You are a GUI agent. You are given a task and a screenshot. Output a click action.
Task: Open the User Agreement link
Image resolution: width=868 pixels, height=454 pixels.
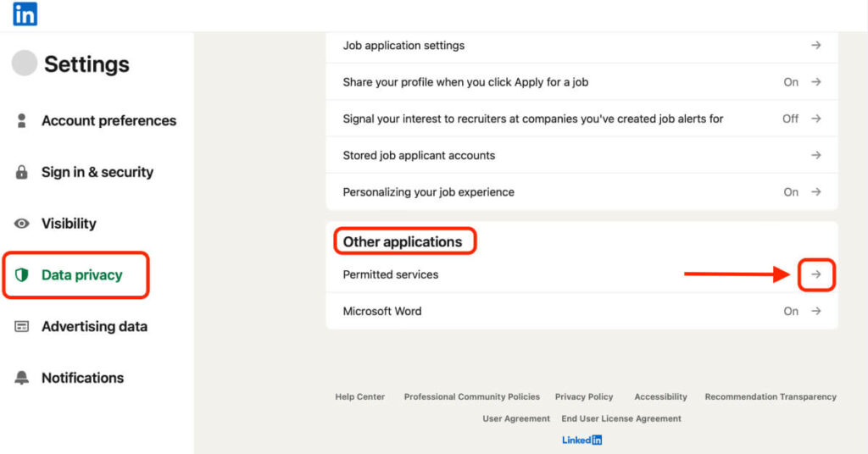coord(516,418)
